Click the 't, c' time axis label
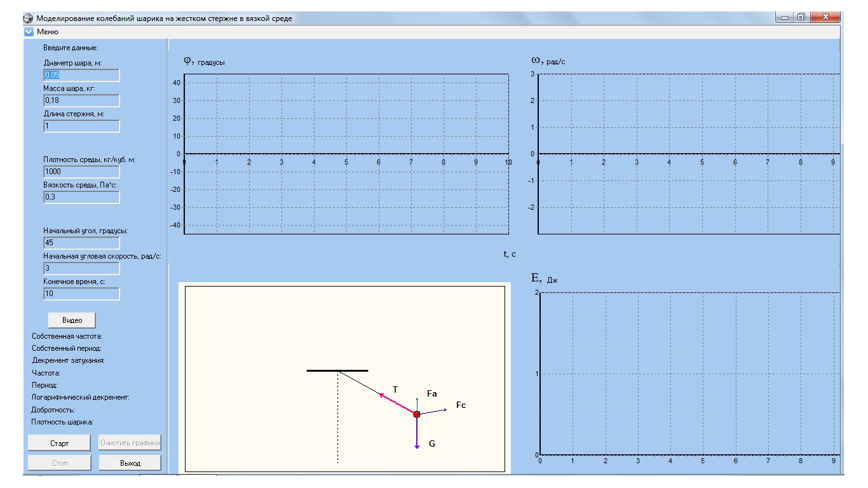 [510, 254]
